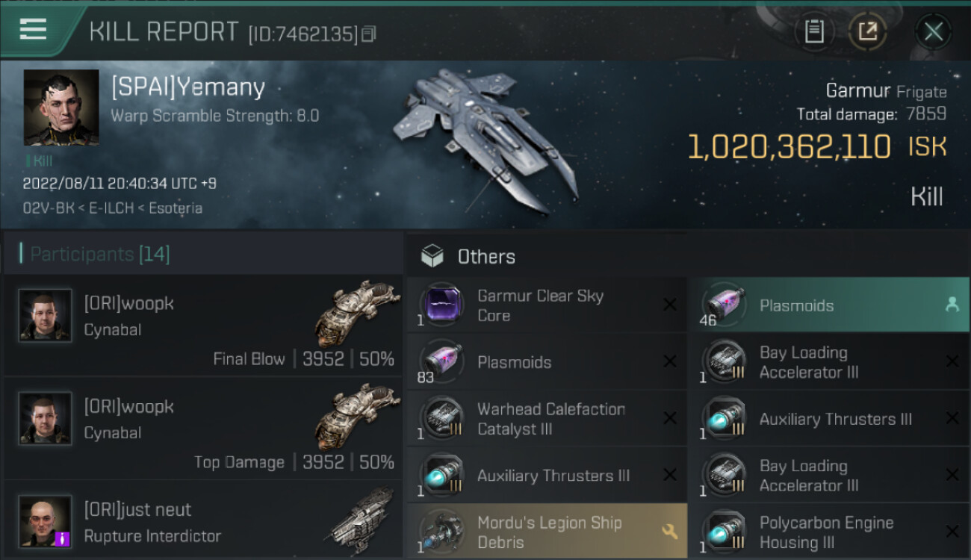Screen dimensions: 971x560
Task: View woopk Top Damage participant portrait
Action: pos(45,418)
